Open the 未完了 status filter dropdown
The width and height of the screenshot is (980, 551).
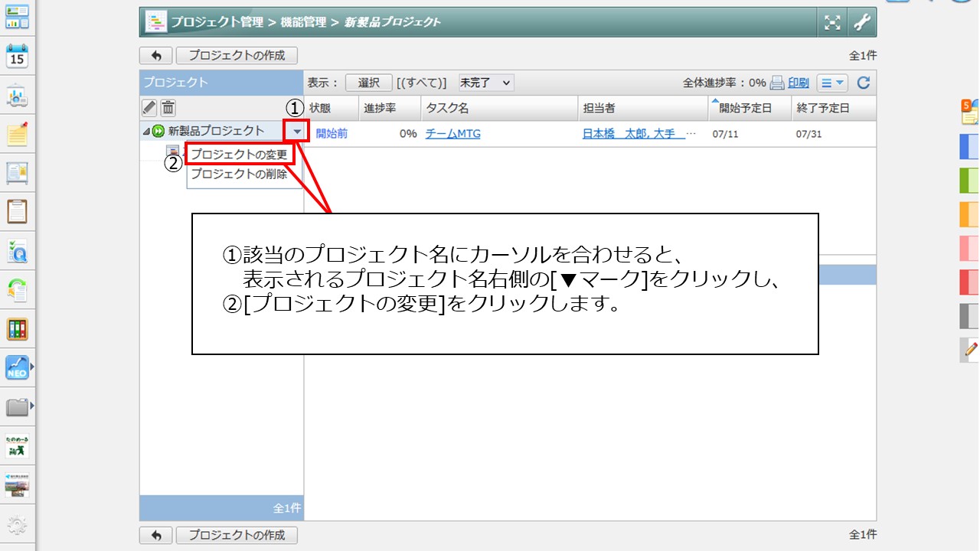pyautogui.click(x=485, y=83)
